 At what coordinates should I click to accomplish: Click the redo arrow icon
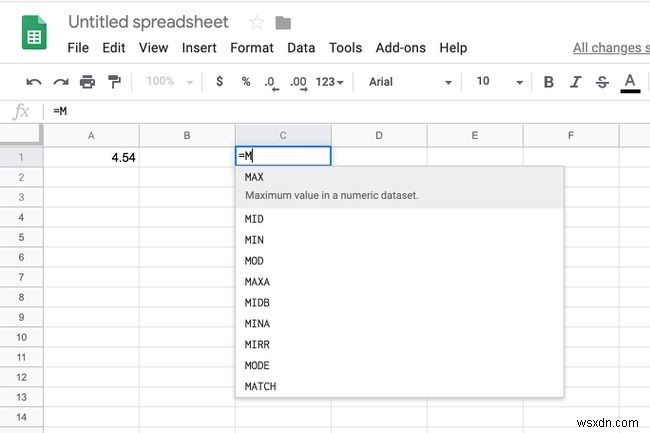point(61,82)
